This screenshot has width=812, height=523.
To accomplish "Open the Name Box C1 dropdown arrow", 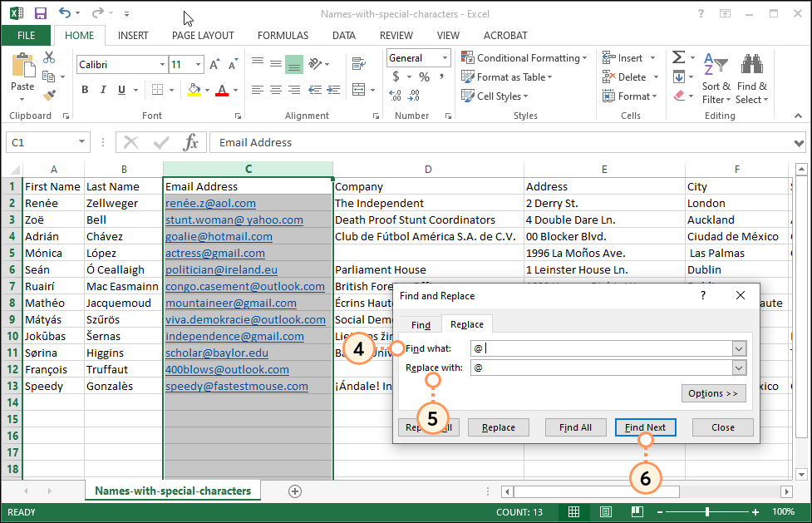I will click(81, 141).
